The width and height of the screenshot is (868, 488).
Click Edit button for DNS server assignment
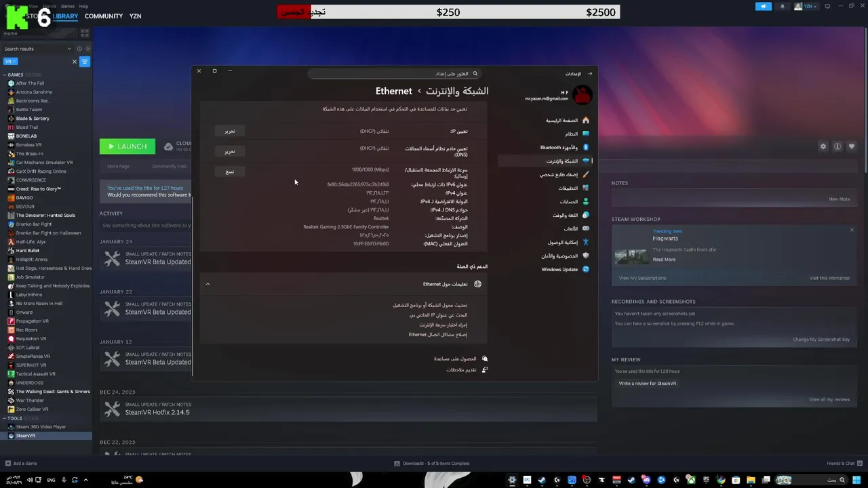pyautogui.click(x=230, y=151)
